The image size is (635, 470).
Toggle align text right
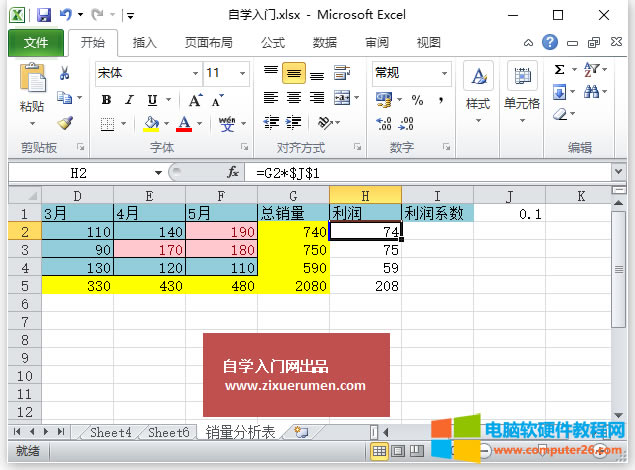pyautogui.click(x=317, y=98)
